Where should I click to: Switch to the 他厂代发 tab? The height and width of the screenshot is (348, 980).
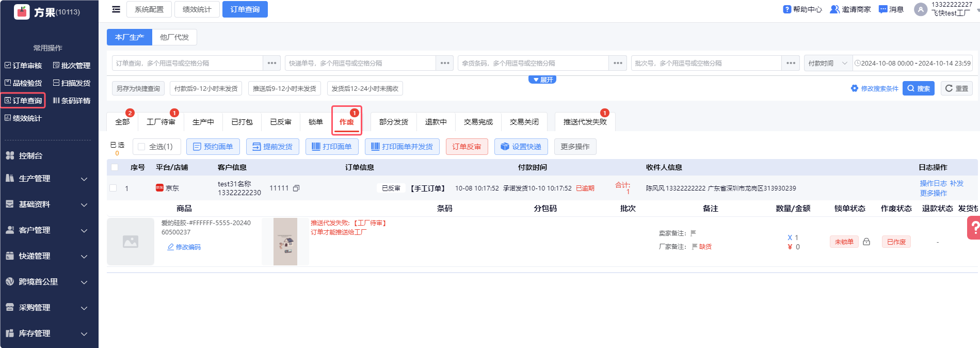pos(174,37)
